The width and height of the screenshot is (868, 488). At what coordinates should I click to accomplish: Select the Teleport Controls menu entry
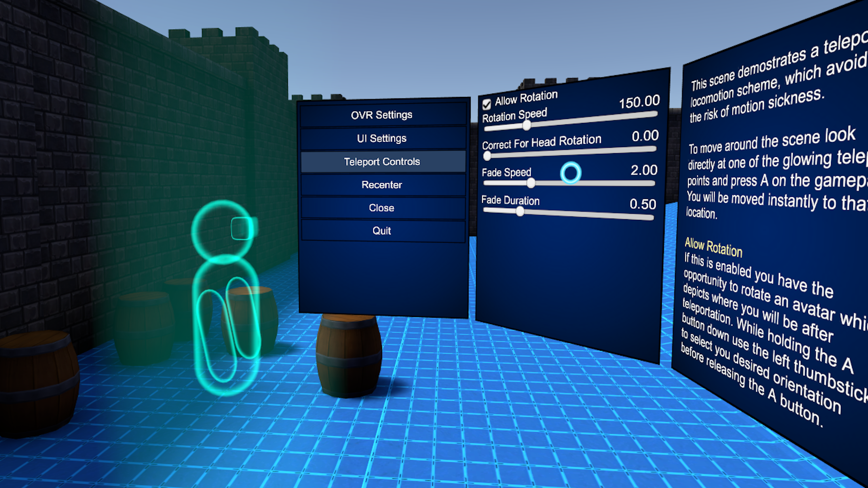382,162
